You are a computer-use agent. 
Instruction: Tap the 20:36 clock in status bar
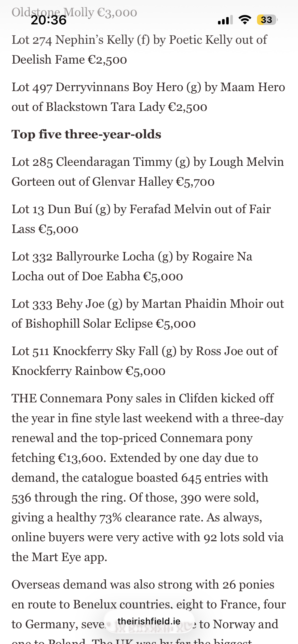click(x=49, y=20)
